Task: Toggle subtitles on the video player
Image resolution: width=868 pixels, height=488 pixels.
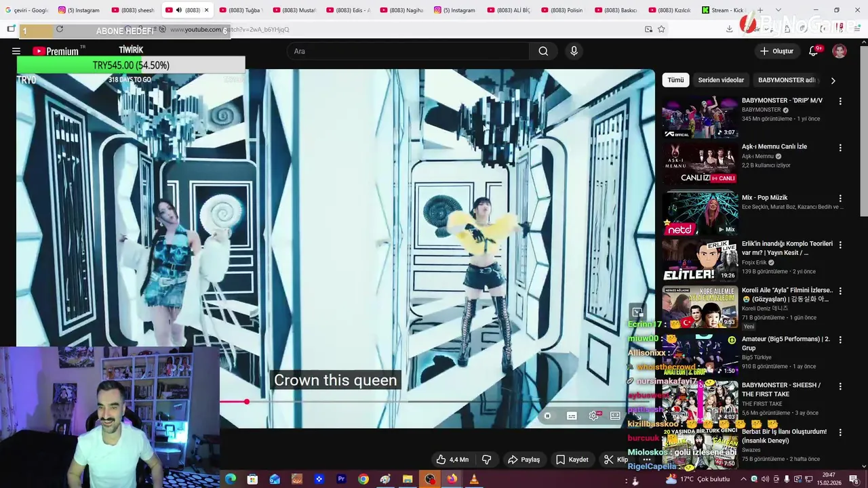Action: [572, 415]
